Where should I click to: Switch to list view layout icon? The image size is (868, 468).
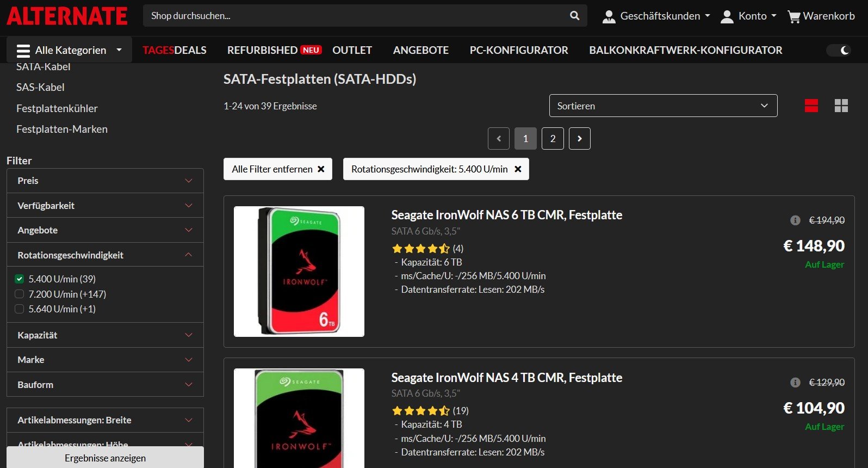(x=811, y=106)
